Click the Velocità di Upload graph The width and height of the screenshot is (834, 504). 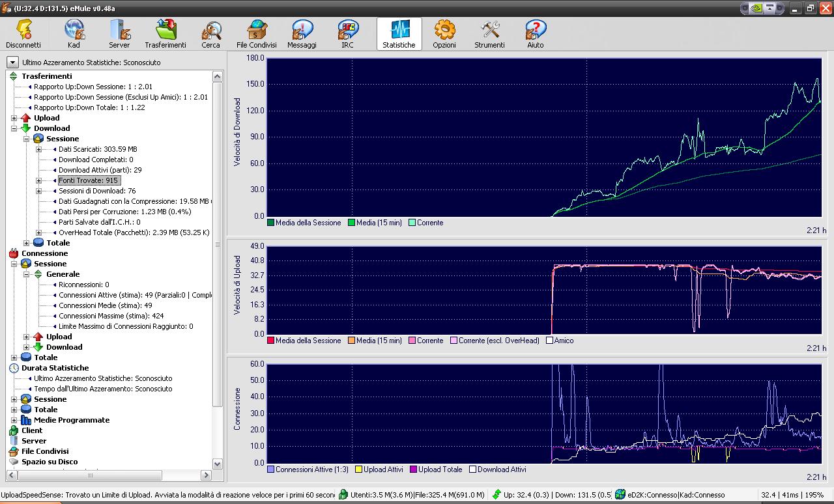(x=544, y=290)
